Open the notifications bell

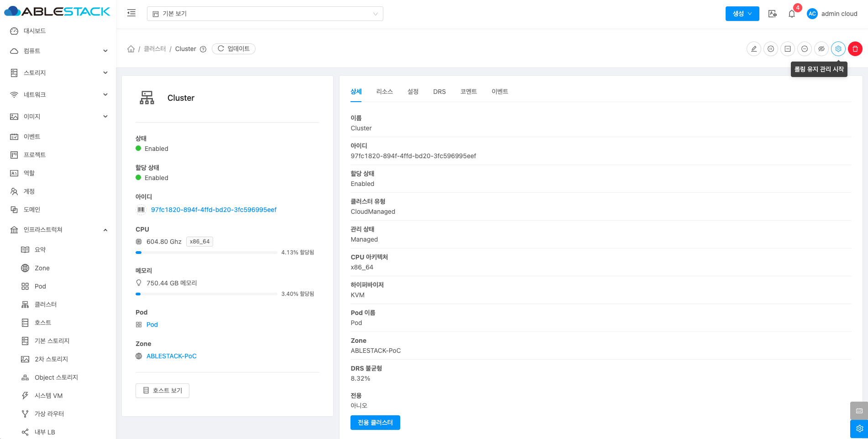[792, 14]
